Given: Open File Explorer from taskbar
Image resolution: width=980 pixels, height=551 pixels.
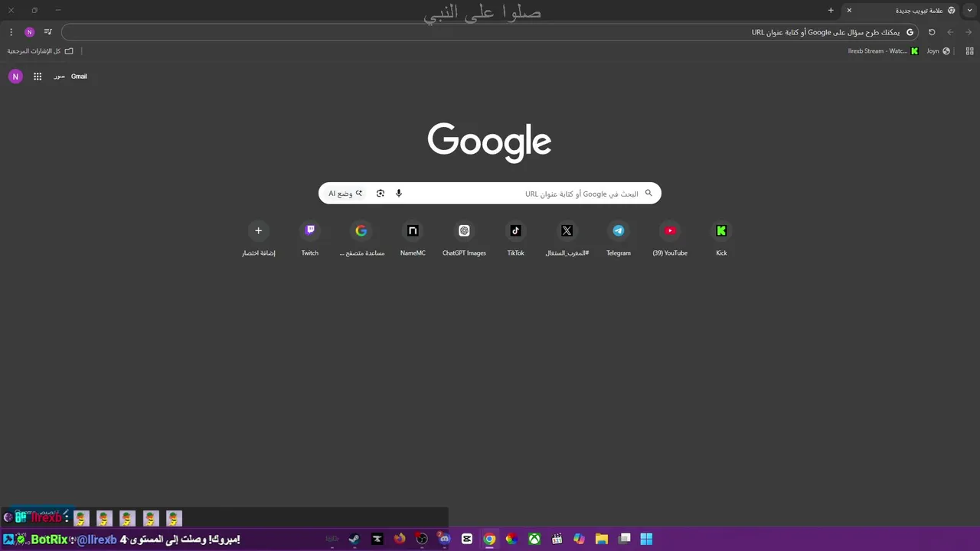Looking at the screenshot, I should point(602,539).
